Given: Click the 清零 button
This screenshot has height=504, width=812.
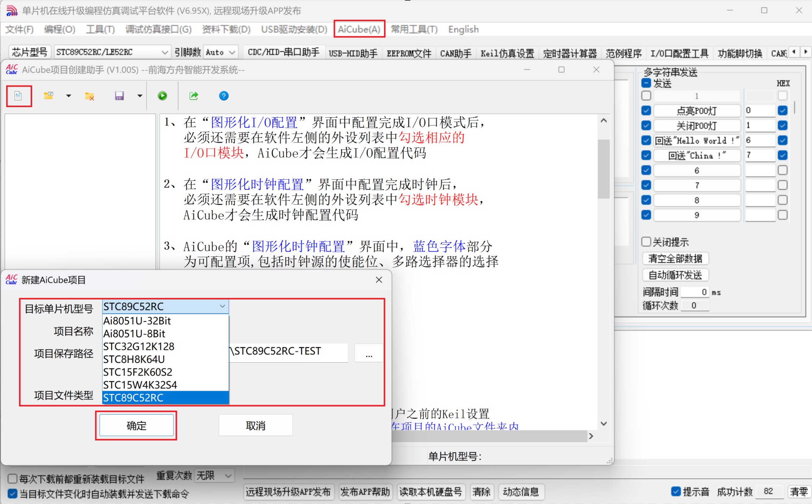Looking at the screenshot, I should [799, 492].
